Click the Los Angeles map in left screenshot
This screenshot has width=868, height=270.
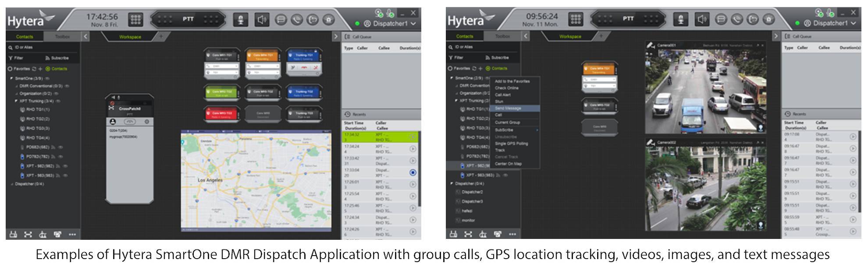pos(256,180)
